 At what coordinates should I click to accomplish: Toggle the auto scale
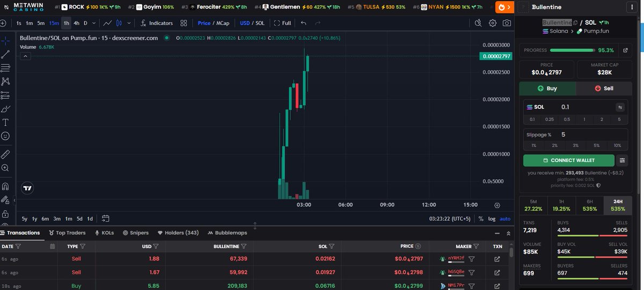[505, 219]
